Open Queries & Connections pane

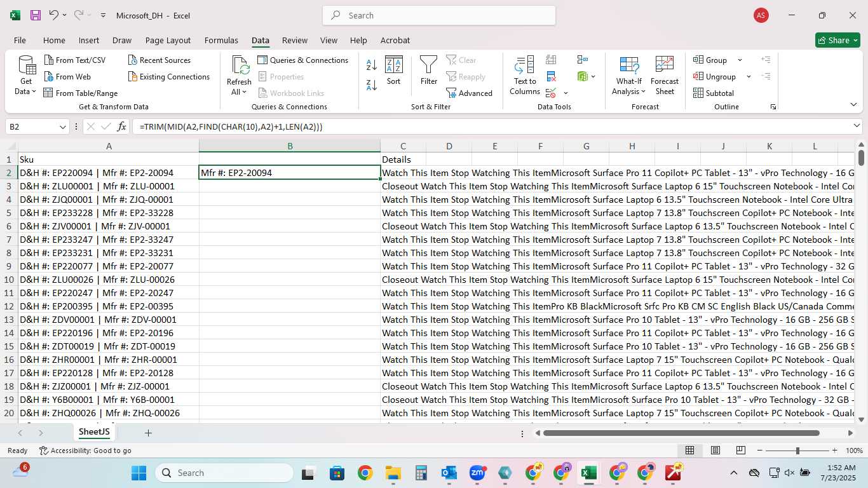click(302, 60)
